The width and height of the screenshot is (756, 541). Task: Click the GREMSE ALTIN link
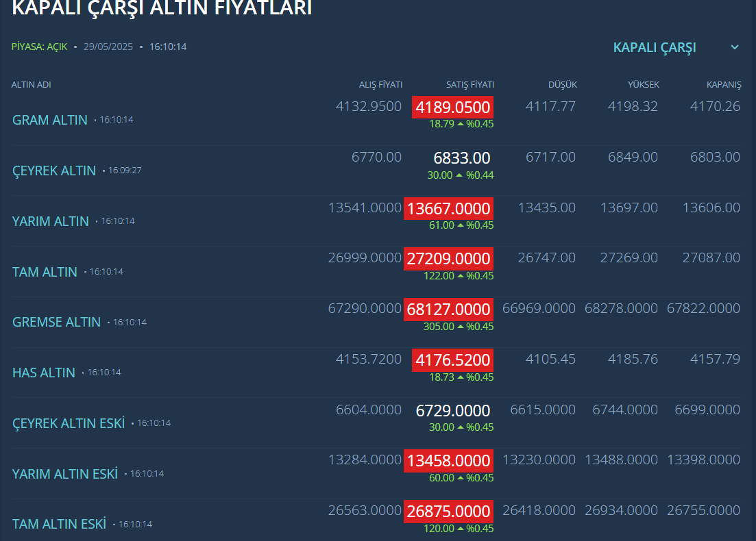coord(56,322)
